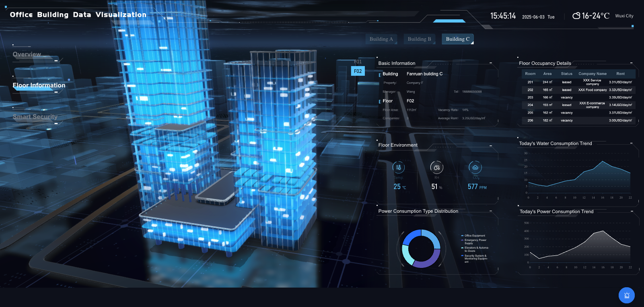
Task: Click the 25 °C temperature value
Action: tap(399, 187)
